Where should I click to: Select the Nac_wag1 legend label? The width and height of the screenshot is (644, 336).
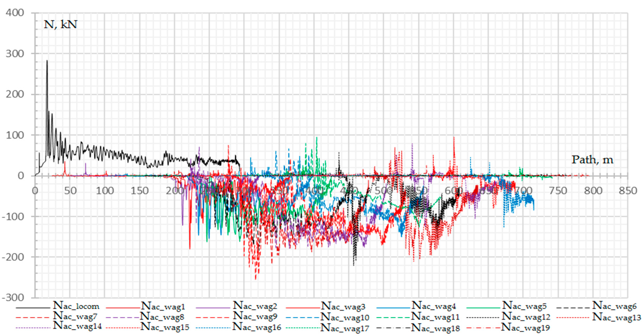pos(163,306)
